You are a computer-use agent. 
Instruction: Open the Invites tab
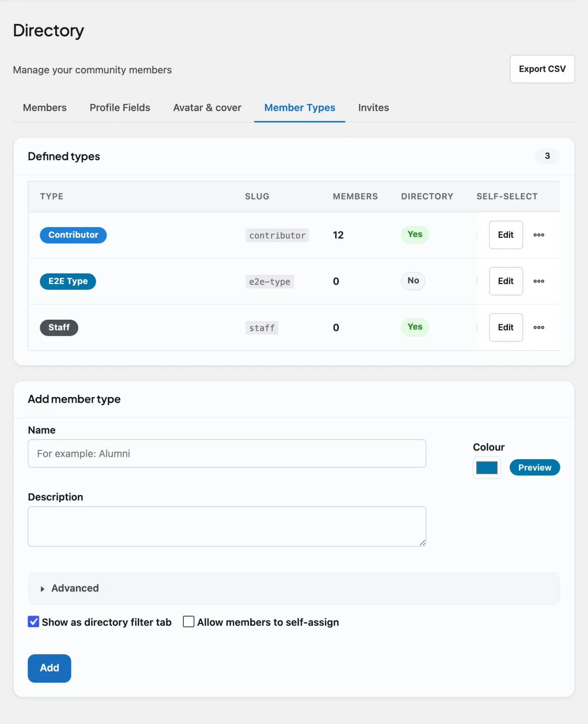tap(373, 108)
